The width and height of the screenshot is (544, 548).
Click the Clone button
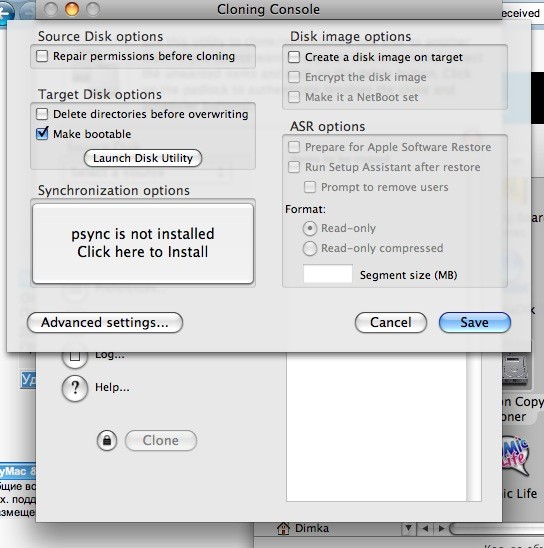(x=161, y=440)
